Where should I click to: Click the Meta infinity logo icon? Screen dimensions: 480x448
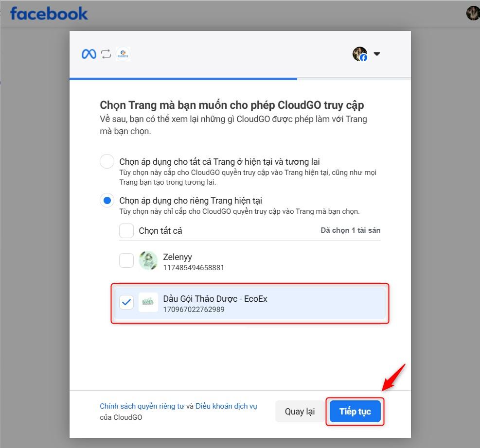(89, 54)
